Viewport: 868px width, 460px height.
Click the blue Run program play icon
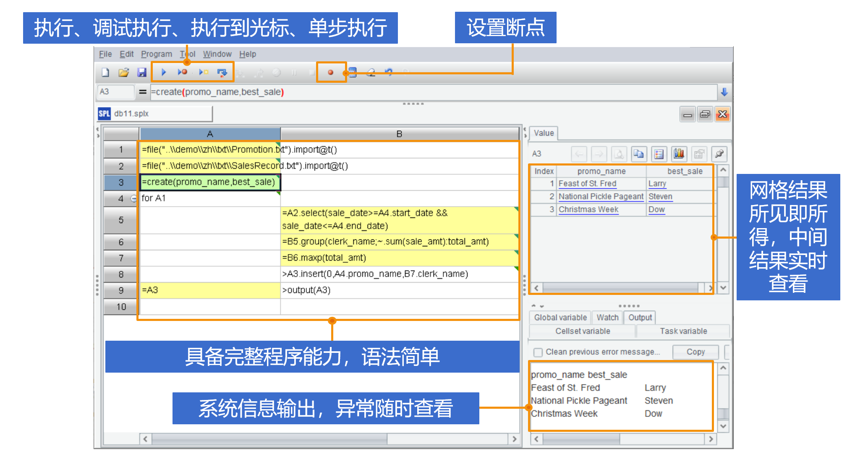[164, 72]
